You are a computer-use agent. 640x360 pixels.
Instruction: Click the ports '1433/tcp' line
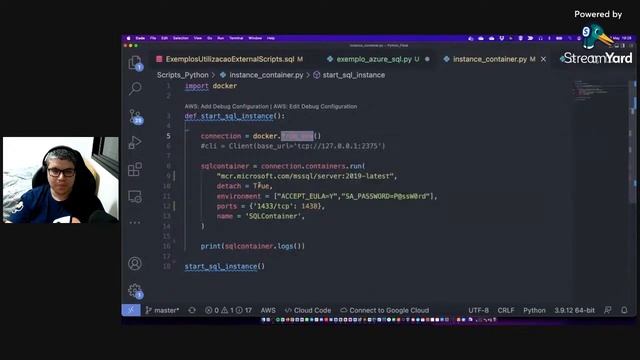pyautogui.click(x=271, y=206)
